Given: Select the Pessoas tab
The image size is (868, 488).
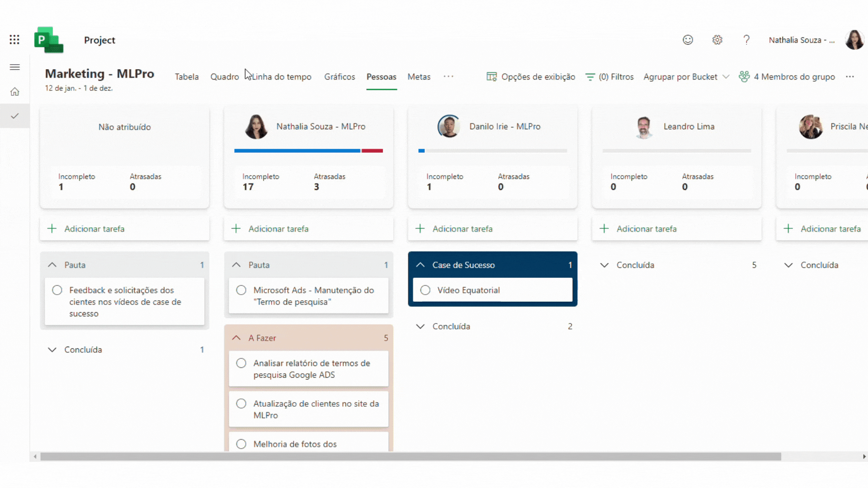Looking at the screenshot, I should pos(382,77).
